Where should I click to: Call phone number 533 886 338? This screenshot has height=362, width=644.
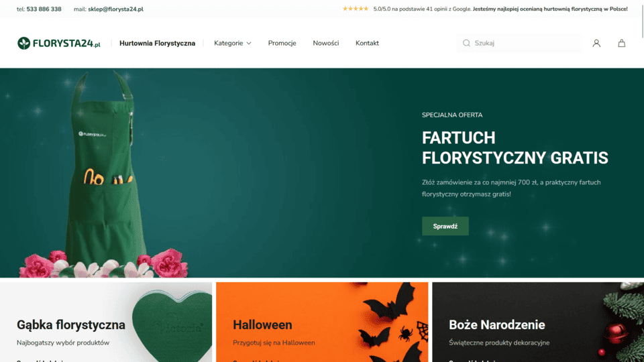[44, 9]
